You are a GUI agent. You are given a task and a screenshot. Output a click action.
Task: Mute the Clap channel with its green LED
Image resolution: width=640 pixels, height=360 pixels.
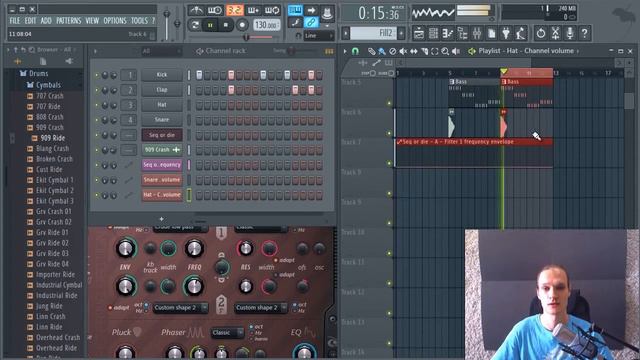tap(97, 90)
